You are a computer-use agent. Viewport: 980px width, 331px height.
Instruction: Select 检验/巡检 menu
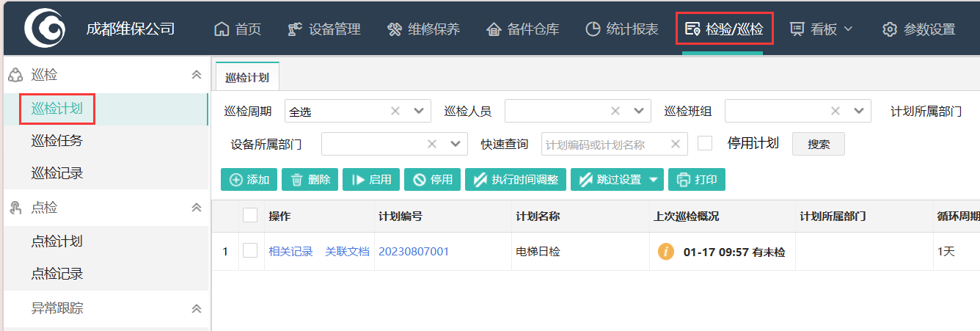click(x=724, y=29)
